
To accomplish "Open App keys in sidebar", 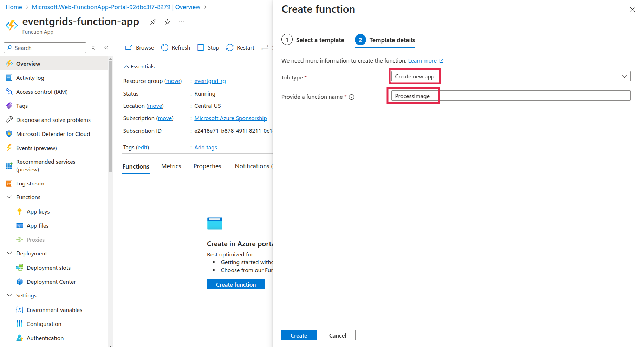I will (x=38, y=211).
